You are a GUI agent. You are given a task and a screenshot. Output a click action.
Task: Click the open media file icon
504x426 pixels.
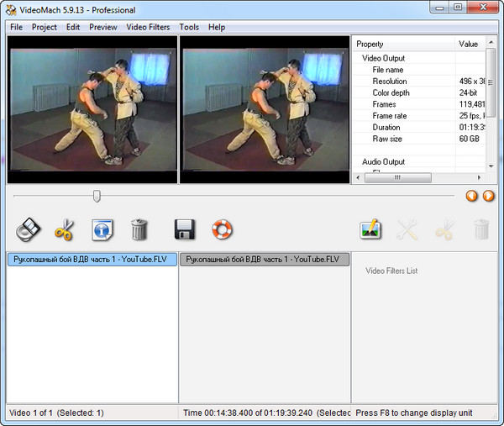28,229
